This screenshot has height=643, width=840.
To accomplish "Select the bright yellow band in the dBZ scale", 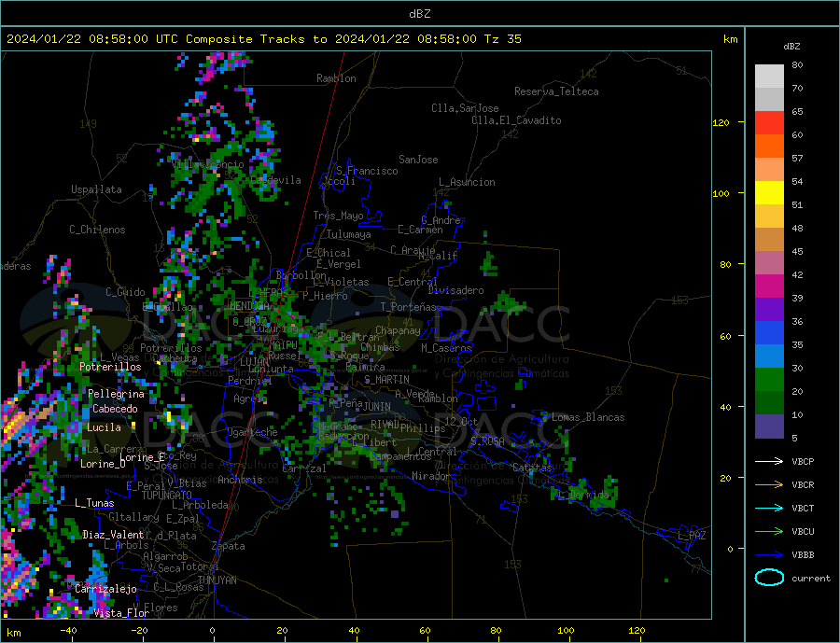I will coord(769,193).
